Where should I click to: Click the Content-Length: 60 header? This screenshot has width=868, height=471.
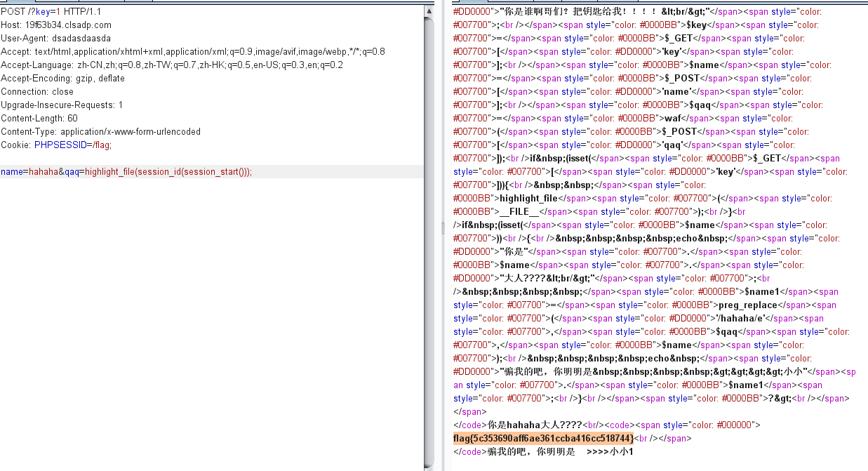click(x=39, y=119)
